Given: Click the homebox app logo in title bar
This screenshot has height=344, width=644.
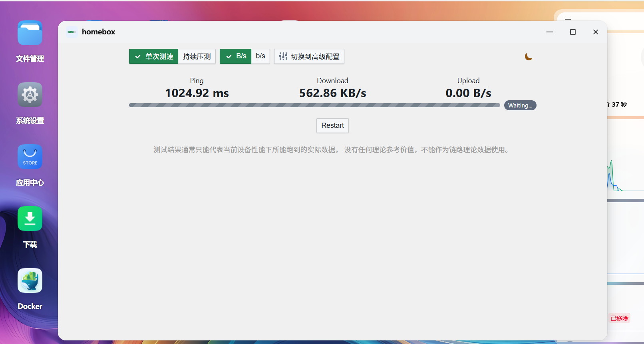Looking at the screenshot, I should pos(72,32).
